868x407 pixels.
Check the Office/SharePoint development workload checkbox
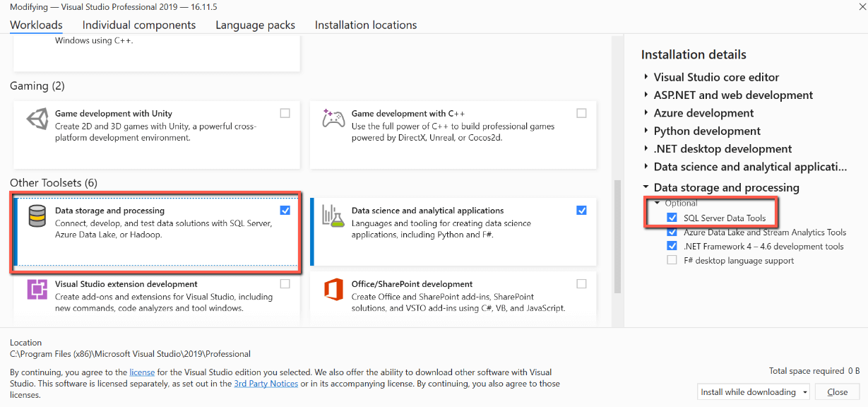pos(581,284)
